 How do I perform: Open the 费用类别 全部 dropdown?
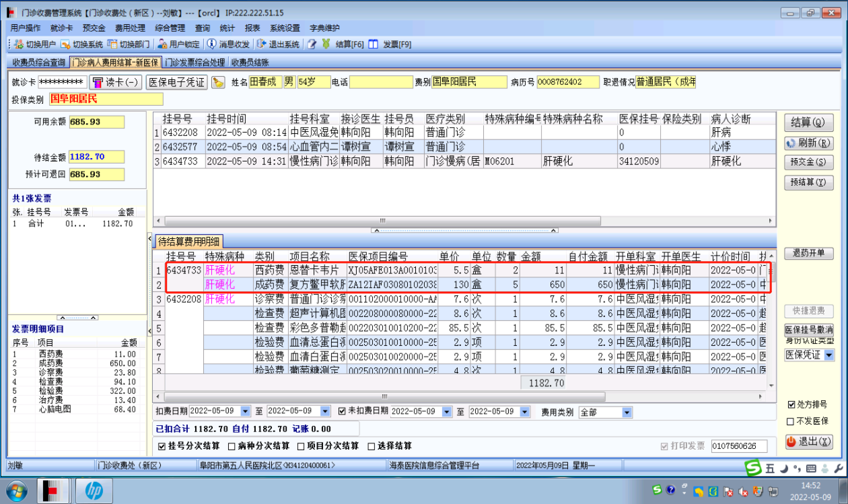click(627, 412)
